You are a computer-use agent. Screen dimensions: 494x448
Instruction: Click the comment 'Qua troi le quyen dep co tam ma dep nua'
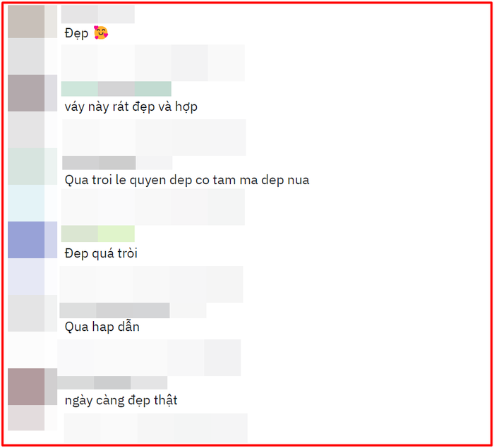[187, 180]
